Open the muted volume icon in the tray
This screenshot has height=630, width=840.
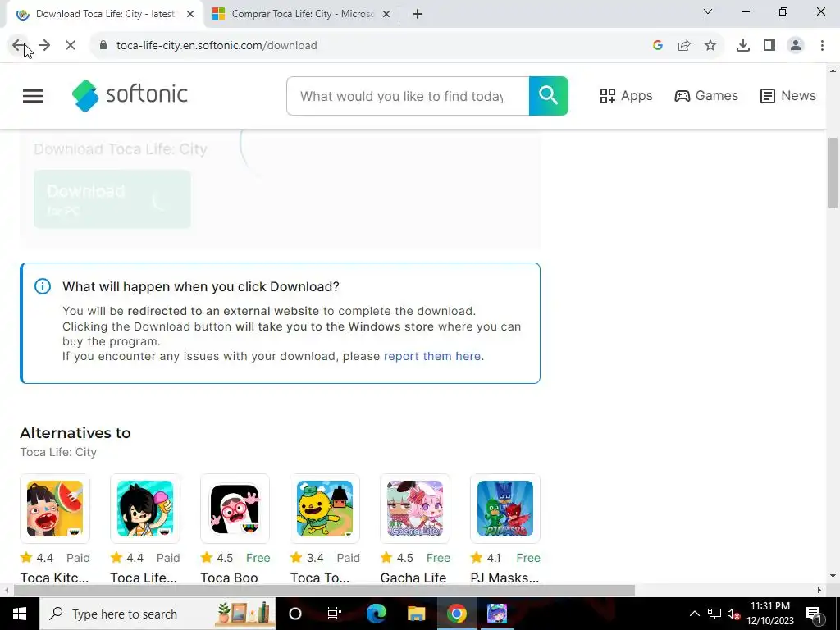[734, 614]
